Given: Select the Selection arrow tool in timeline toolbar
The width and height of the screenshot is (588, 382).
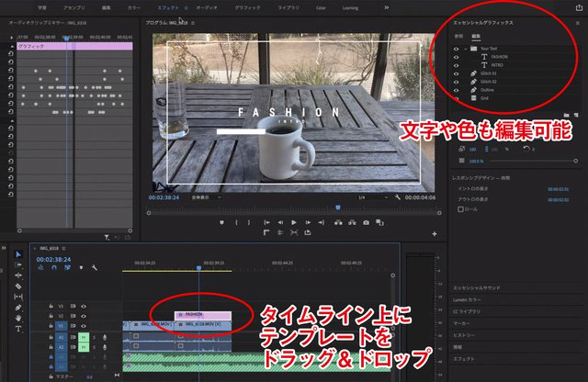Looking at the screenshot, I should coord(18,254).
